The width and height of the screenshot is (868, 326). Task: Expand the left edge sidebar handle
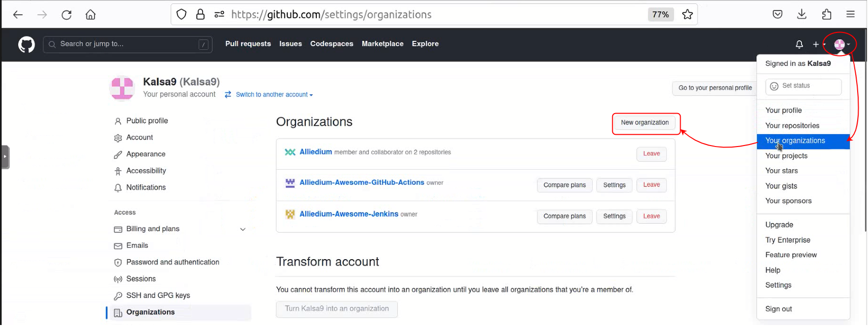point(5,157)
